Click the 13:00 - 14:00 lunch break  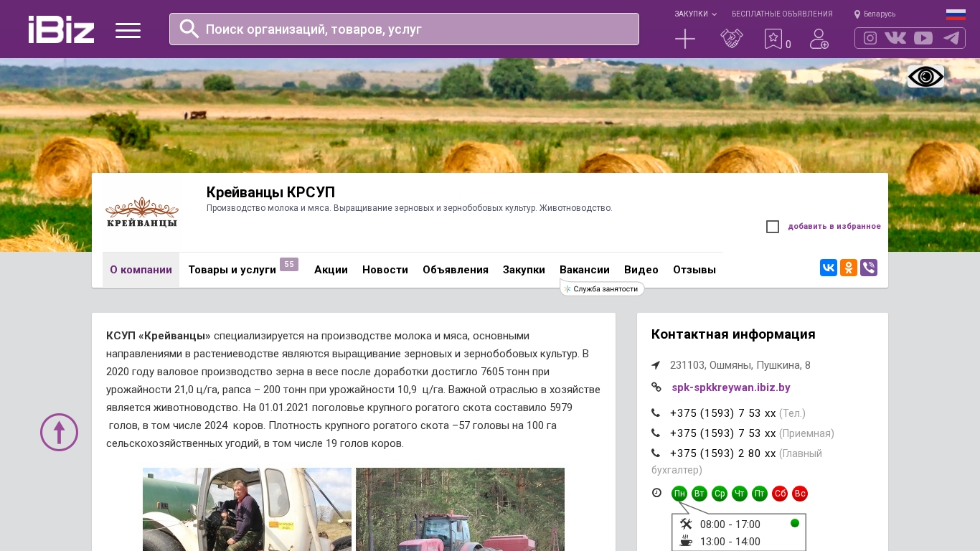(x=730, y=542)
